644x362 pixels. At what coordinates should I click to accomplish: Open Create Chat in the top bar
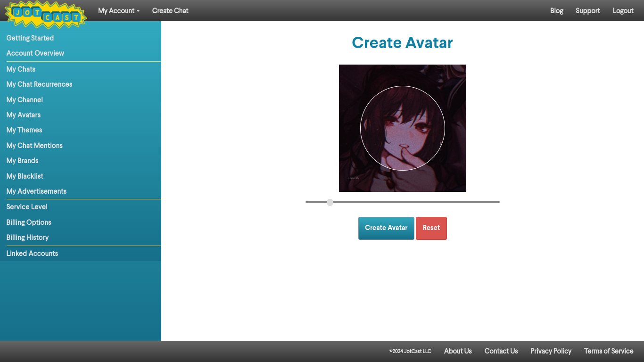coord(170,10)
